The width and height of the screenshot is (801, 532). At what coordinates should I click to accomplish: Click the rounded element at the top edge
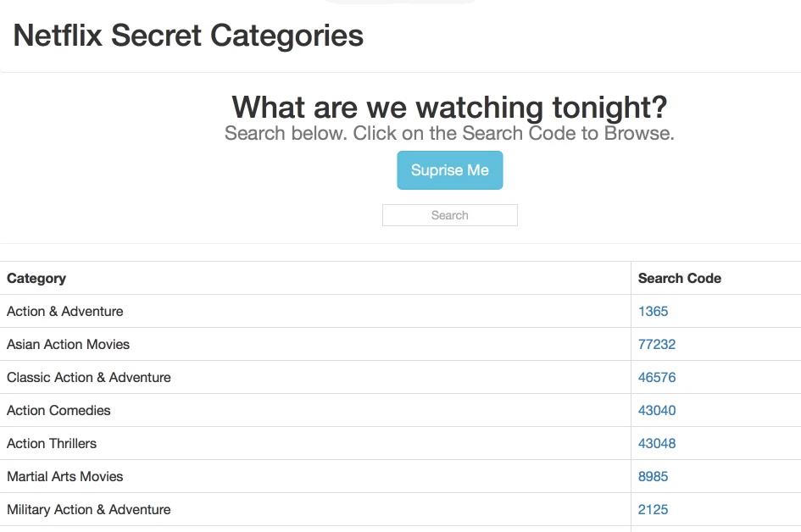(398, 2)
